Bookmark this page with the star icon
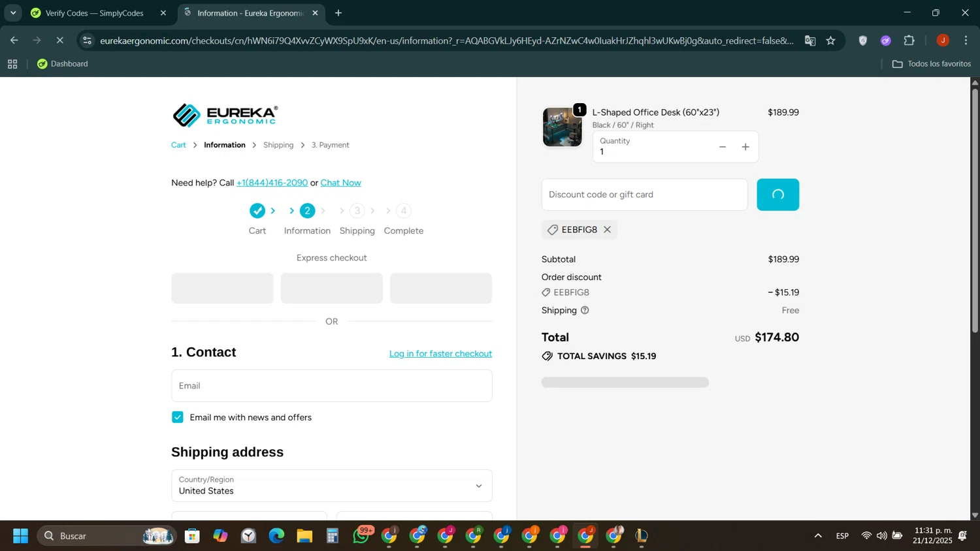The height and width of the screenshot is (551, 980). click(x=830, y=40)
